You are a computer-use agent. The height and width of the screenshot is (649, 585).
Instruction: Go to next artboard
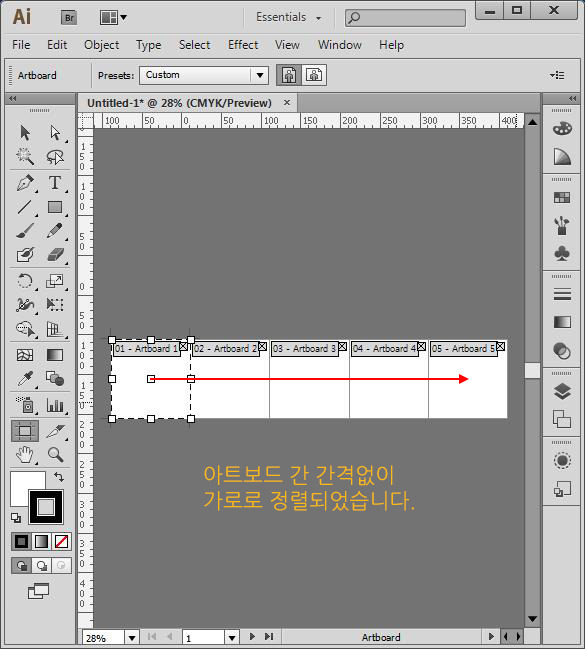pyautogui.click(x=252, y=637)
